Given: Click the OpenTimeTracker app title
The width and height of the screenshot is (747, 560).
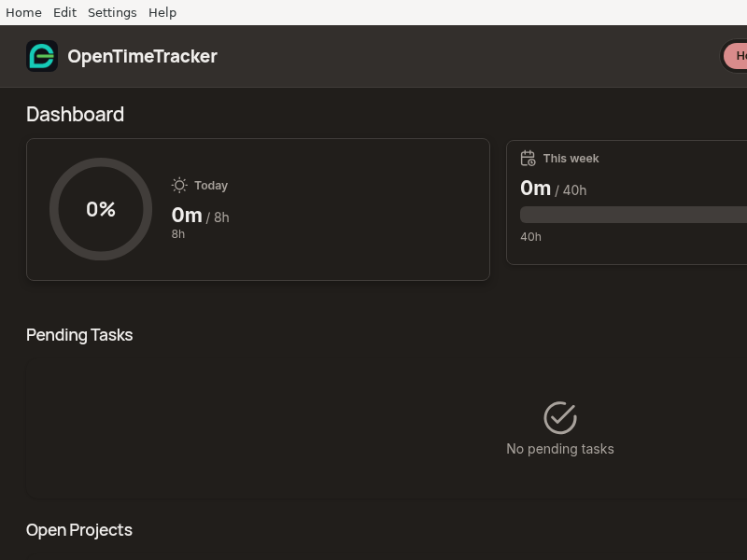Looking at the screenshot, I should pos(142,57).
